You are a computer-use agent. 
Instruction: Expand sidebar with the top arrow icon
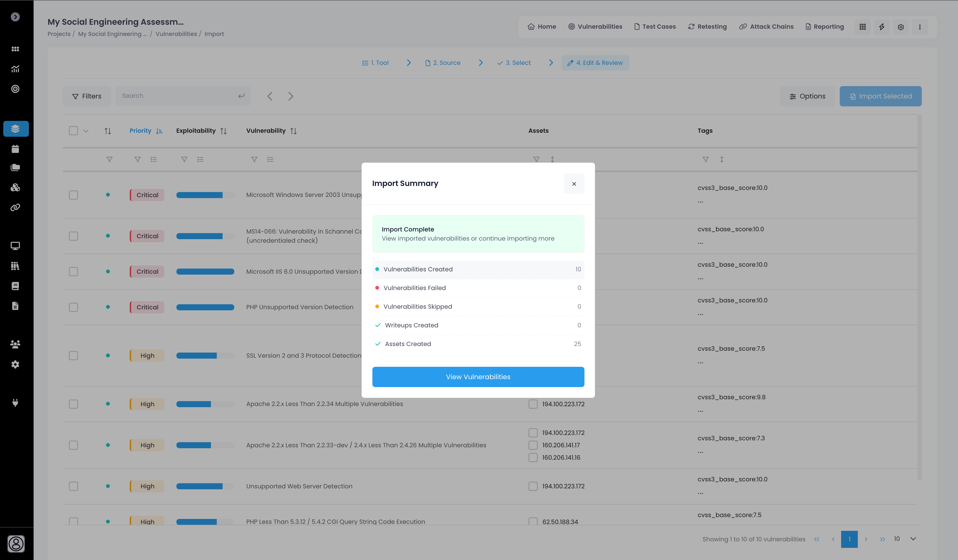click(15, 17)
